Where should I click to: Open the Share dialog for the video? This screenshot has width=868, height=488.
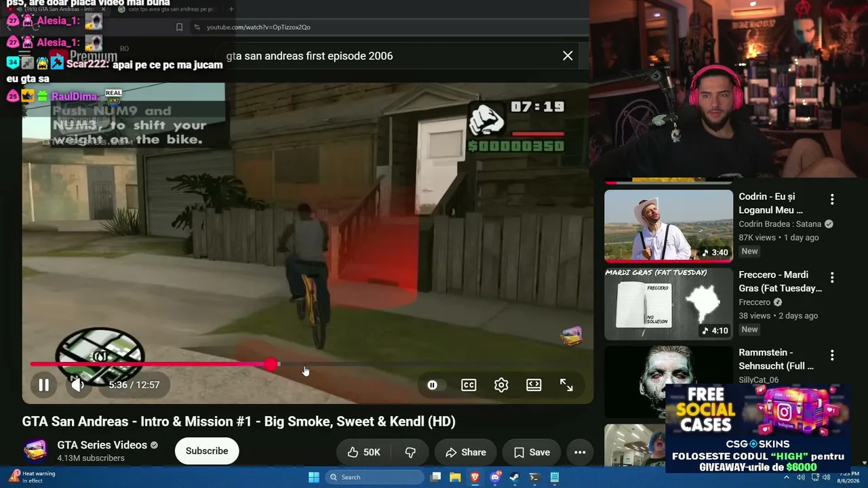[x=465, y=452]
